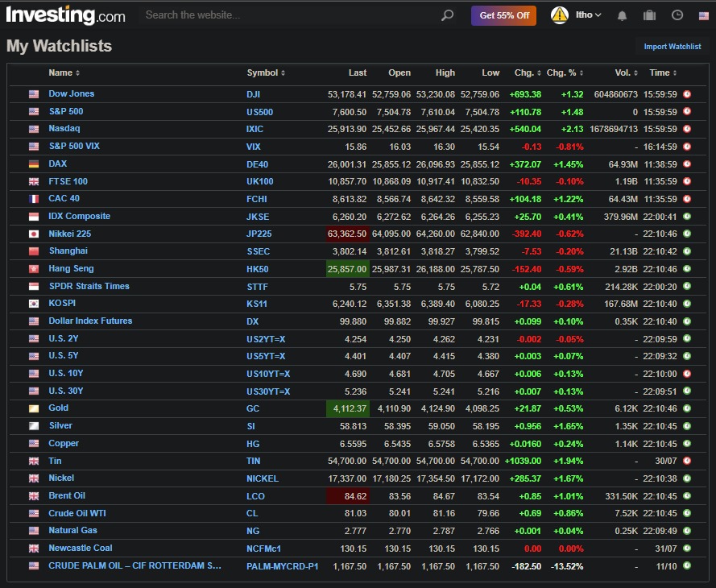Click the Gold last price 4,112.37

[x=347, y=408]
